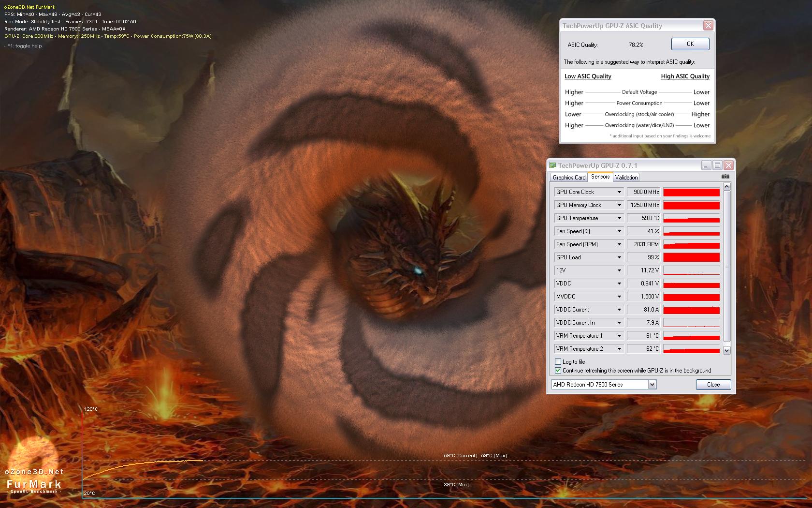Click the 61 °C VRM Temperature 1 value
812x508 pixels.
[x=643, y=336]
